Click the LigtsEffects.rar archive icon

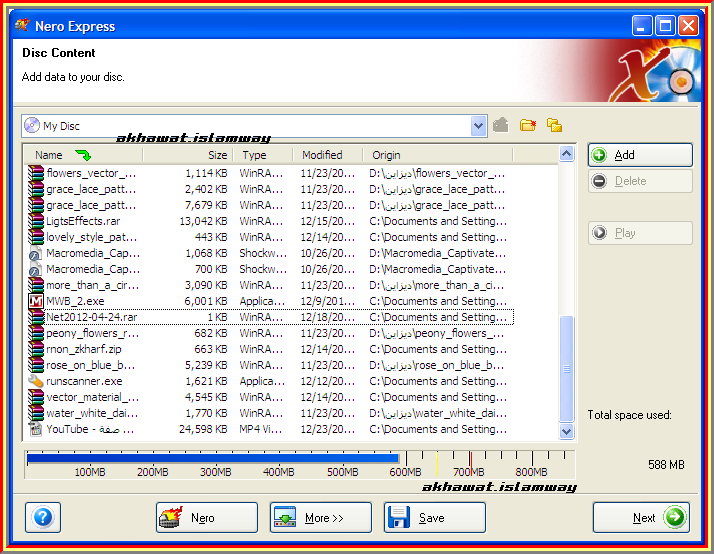(x=36, y=221)
